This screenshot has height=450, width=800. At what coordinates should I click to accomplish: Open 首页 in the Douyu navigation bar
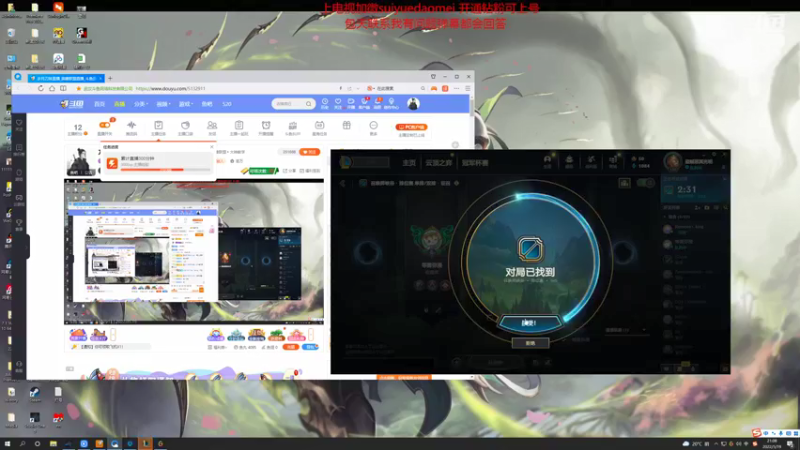click(x=99, y=104)
